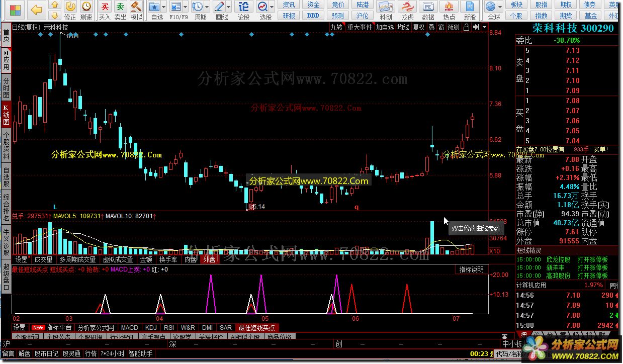Switch to the KDJ indicator tab

click(150, 327)
